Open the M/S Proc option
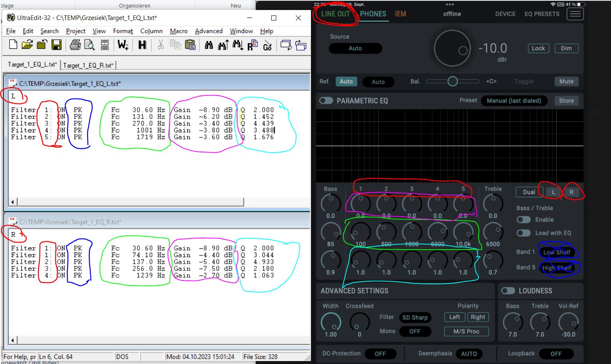 [466, 331]
